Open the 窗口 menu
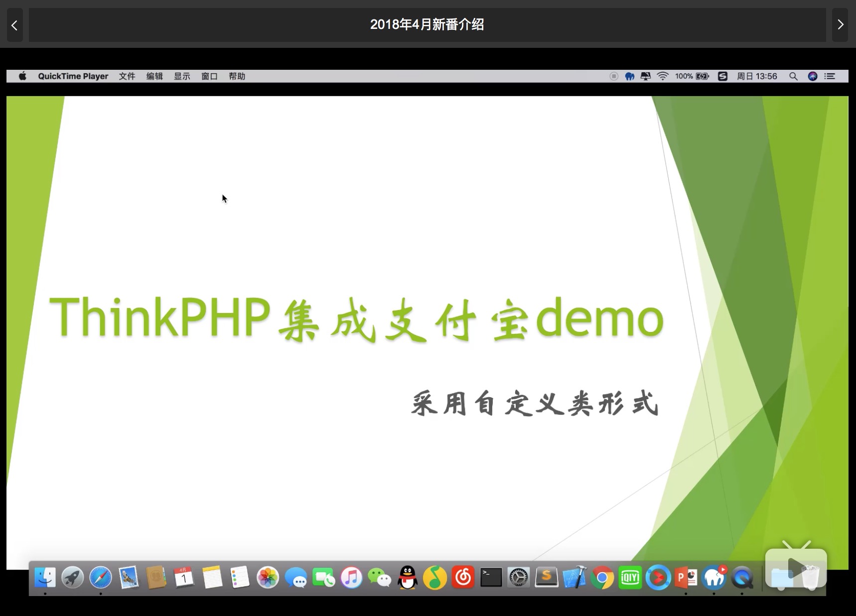This screenshot has height=616, width=856. [x=209, y=76]
